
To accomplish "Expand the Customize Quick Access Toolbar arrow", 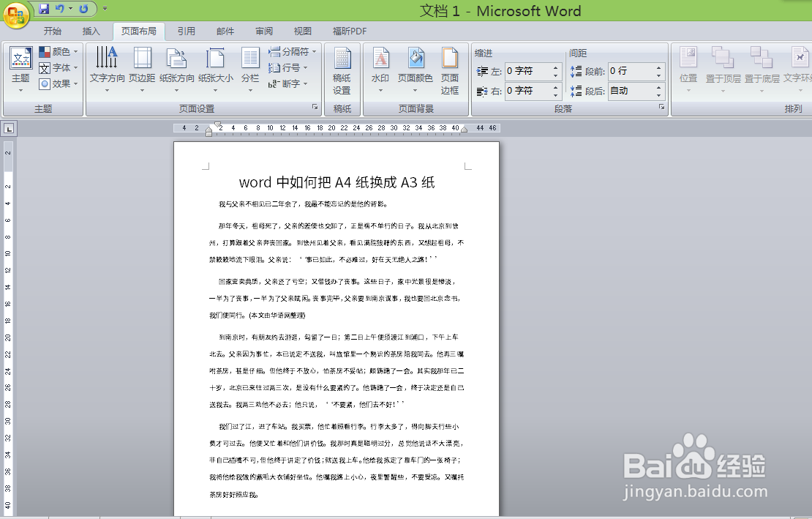I will coord(105,9).
